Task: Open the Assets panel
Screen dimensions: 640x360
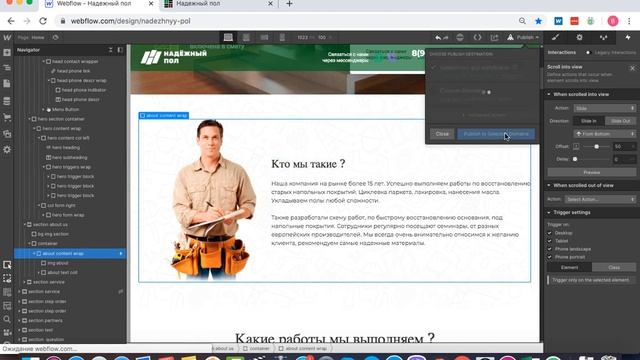Action: (7, 133)
